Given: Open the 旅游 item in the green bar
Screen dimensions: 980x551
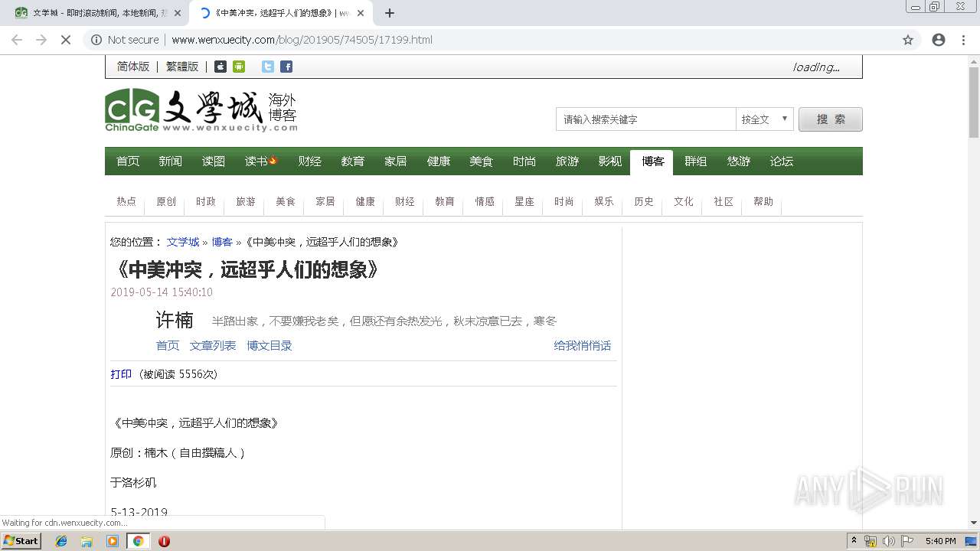Looking at the screenshot, I should point(567,161).
